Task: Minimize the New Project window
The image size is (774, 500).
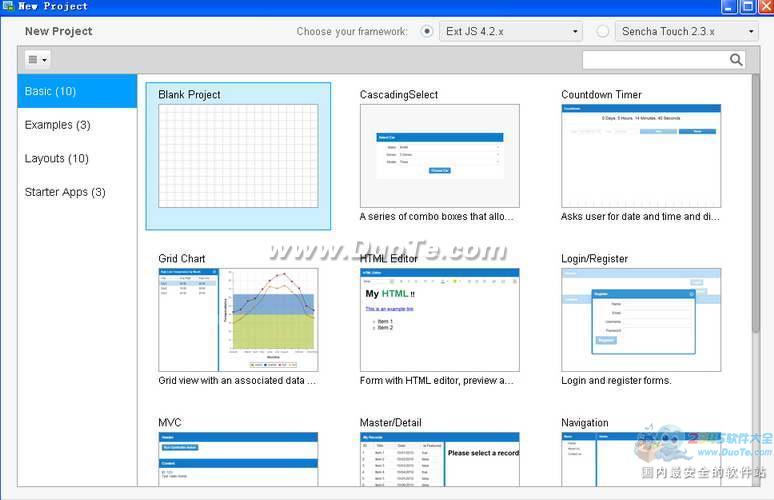Action: pos(731,7)
